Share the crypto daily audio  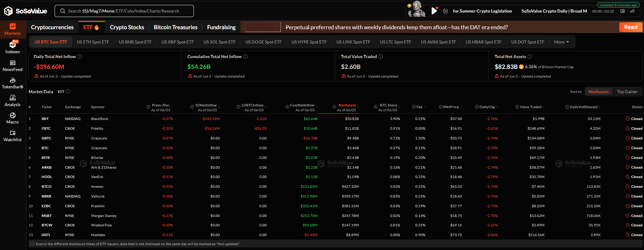tap(633, 11)
